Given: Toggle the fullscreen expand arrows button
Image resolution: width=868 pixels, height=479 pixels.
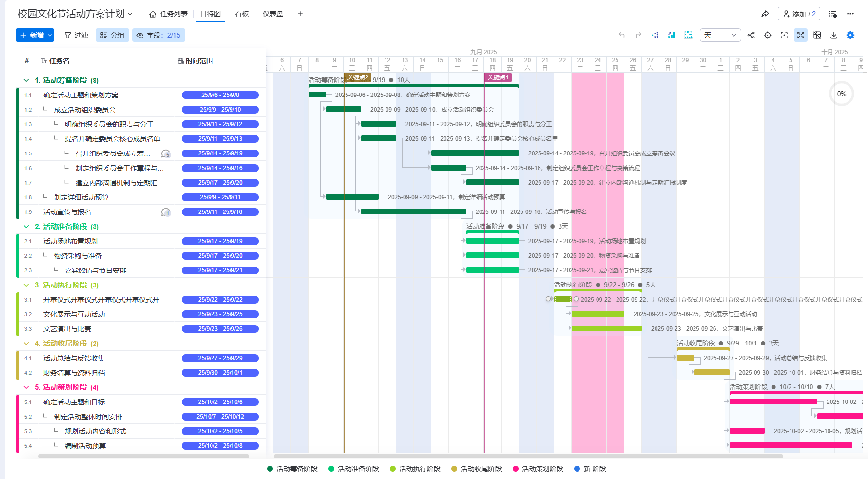Looking at the screenshot, I should click(x=801, y=35).
